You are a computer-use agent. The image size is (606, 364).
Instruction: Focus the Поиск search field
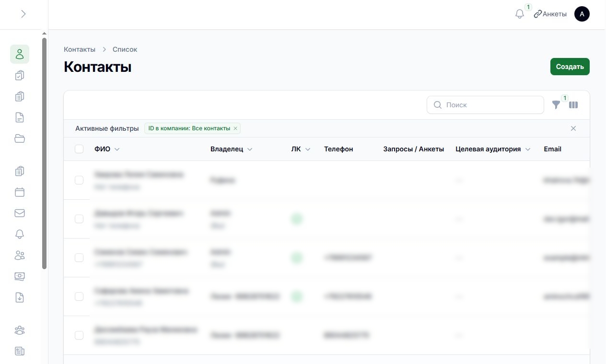click(485, 105)
